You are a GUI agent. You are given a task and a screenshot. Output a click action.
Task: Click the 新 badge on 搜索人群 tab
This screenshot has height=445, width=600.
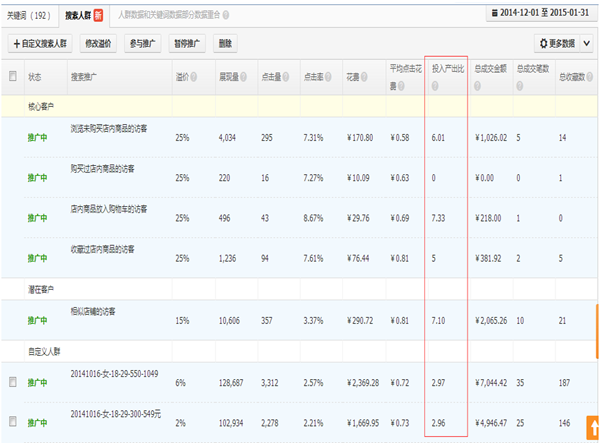[x=98, y=15]
